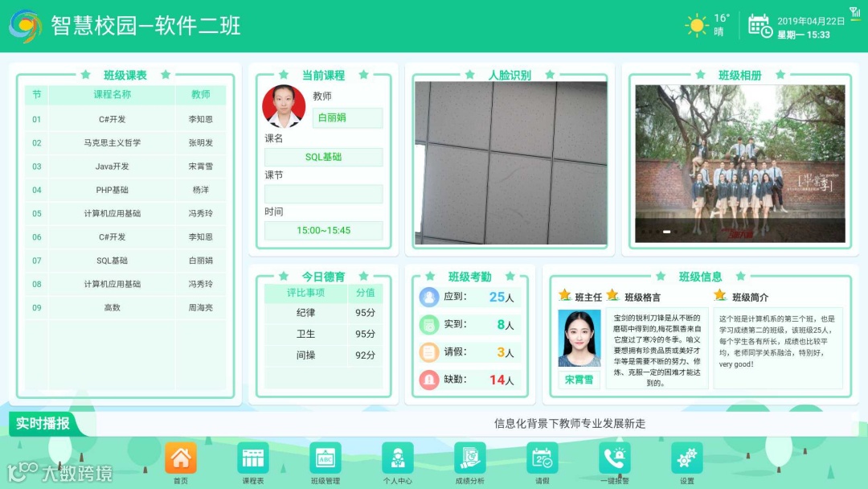The image size is (868, 489).
Task: Click the 应到 25人 count
Action: (502, 298)
